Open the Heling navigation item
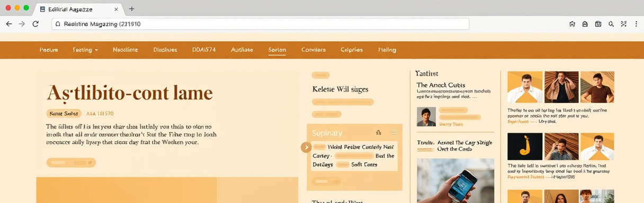Viewport: 644px width, 203px height. point(387,50)
